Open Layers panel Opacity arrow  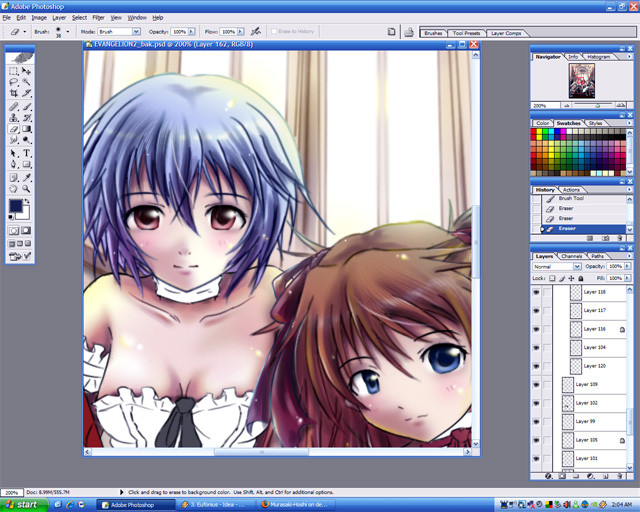coord(627,266)
